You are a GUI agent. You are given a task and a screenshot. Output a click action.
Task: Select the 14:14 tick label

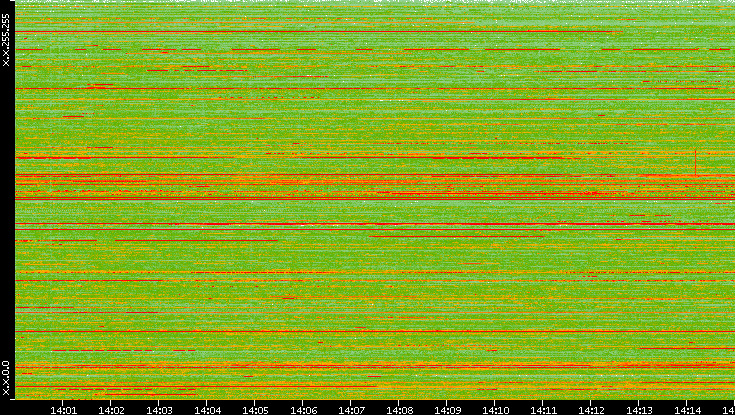point(687,410)
